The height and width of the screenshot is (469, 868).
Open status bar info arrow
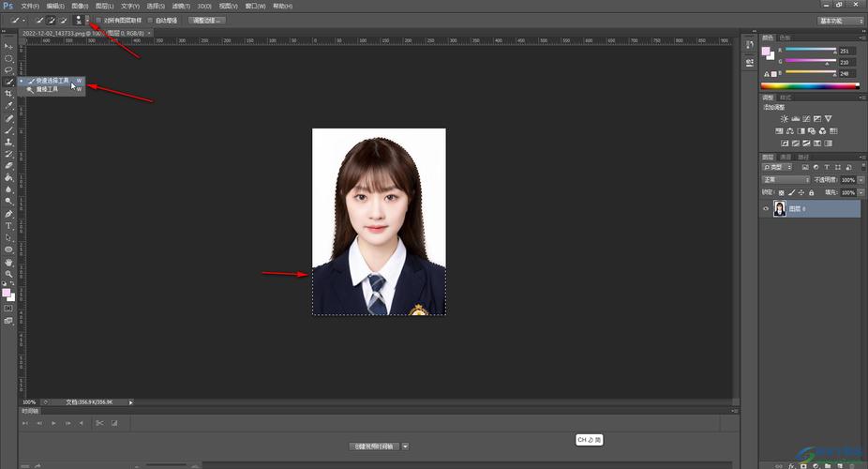[130, 402]
